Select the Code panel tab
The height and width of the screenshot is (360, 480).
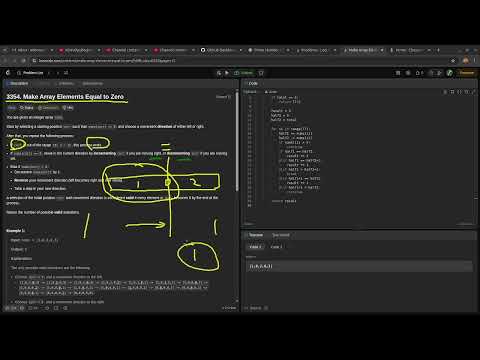pyautogui.click(x=252, y=83)
